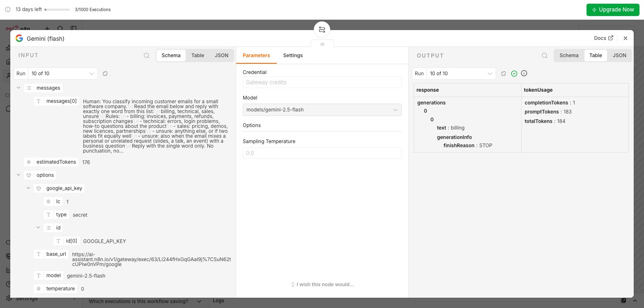Click the green success check icon
644x308 pixels.
514,73
